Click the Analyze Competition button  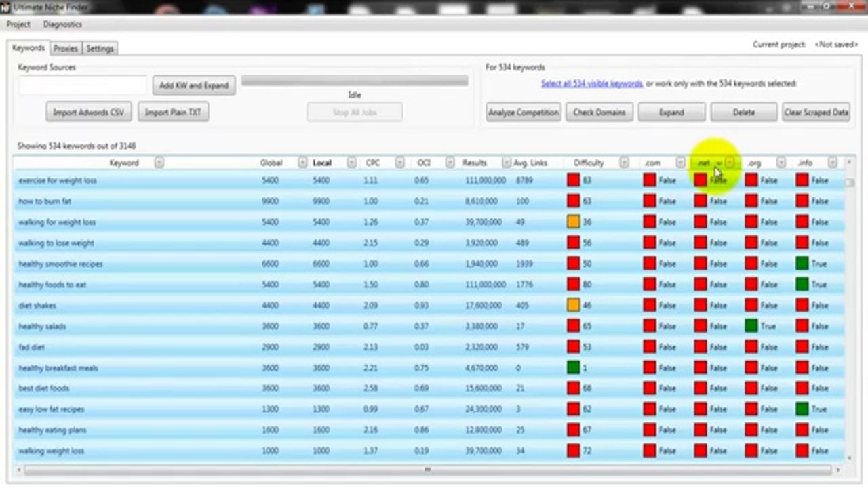click(523, 113)
